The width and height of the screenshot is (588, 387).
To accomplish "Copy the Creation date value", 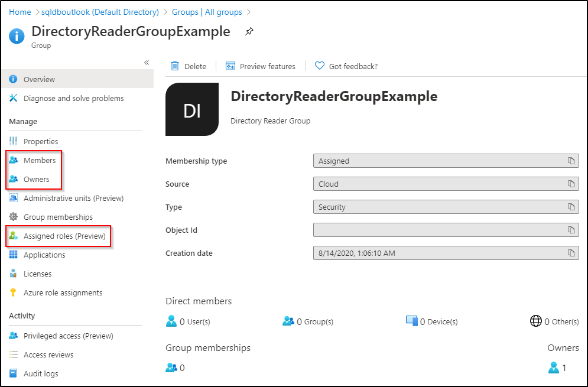I will tap(571, 253).
